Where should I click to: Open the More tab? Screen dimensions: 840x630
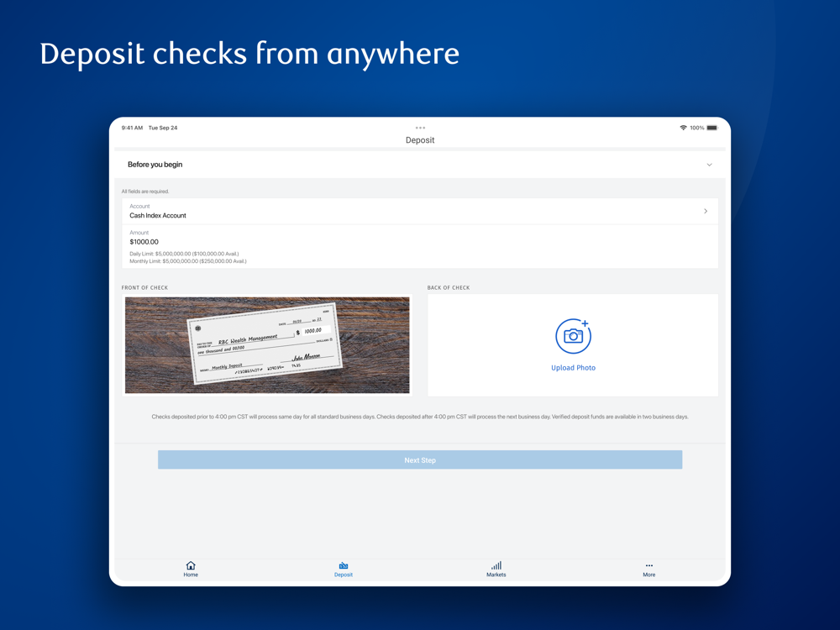[648, 569]
